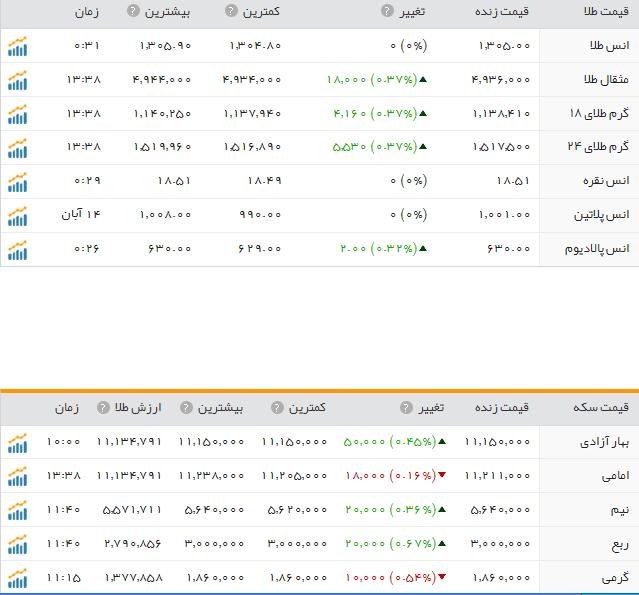Click help icon beside coin table بیشترین header
The width and height of the screenshot is (639, 595).
pos(186,407)
